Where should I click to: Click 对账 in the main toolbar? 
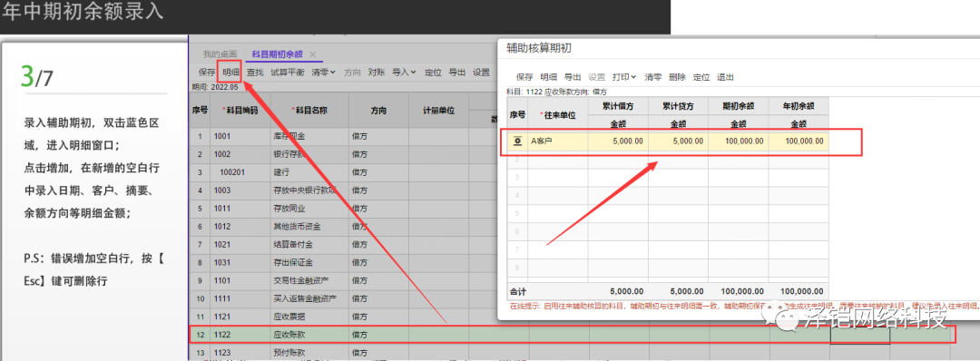[x=377, y=73]
